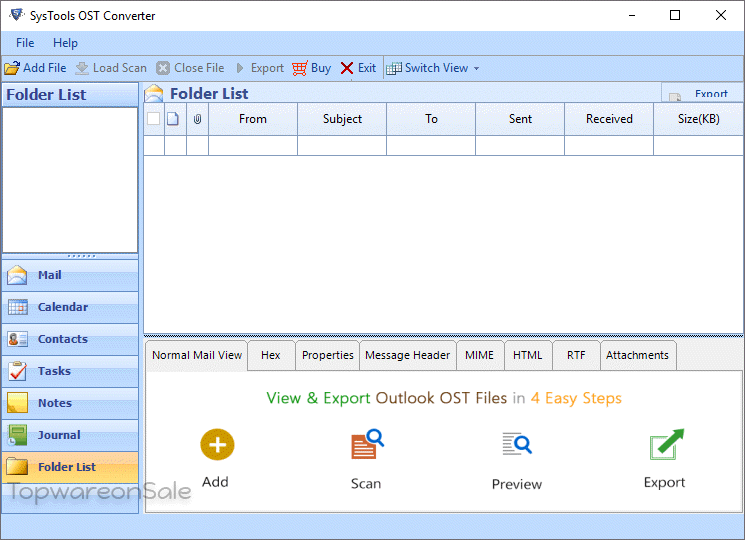Screen dimensions: 745x540
Task: Click the Export arrow icon in toolbar
Action: [240, 68]
